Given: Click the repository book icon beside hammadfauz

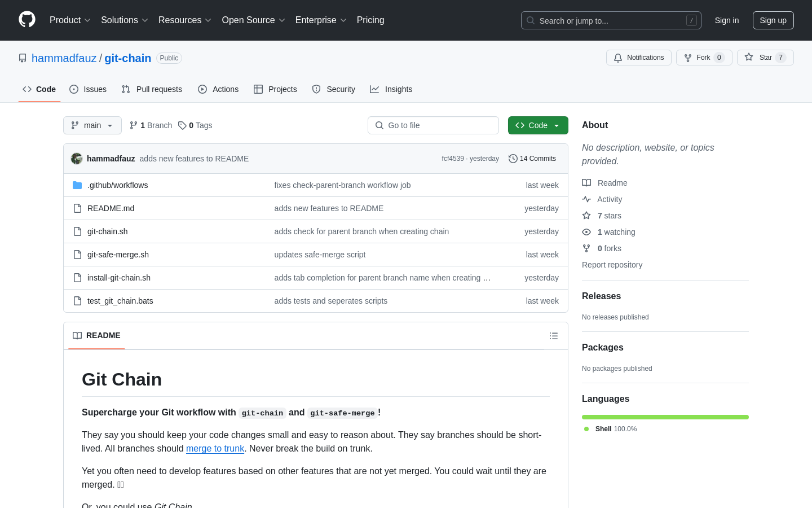Looking at the screenshot, I should point(23,58).
